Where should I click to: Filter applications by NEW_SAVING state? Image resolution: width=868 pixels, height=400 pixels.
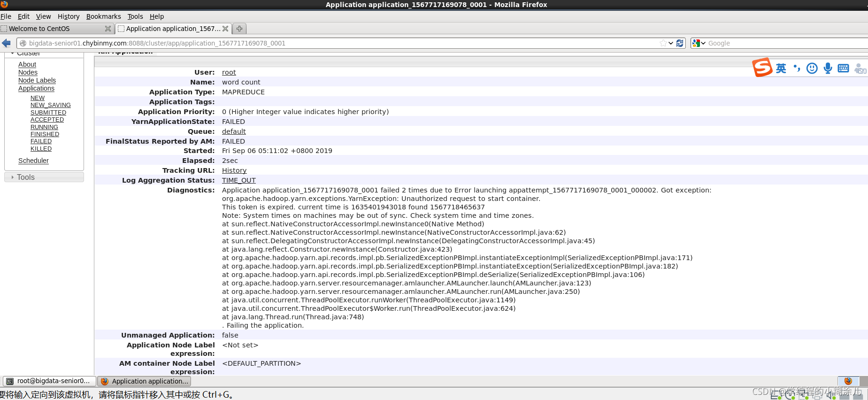click(51, 105)
